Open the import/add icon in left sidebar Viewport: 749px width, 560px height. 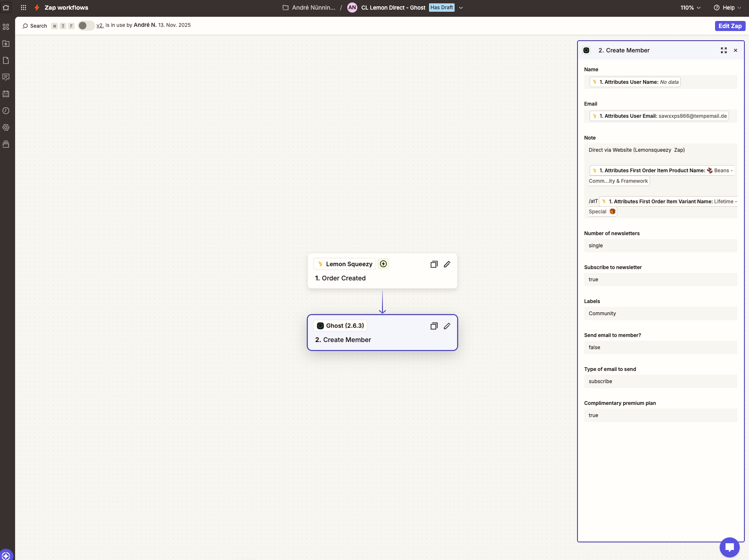click(6, 44)
